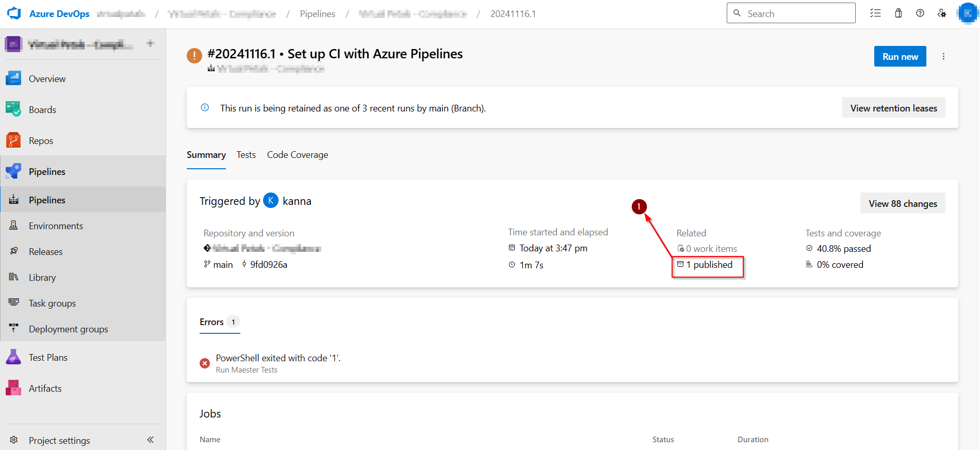Image resolution: width=980 pixels, height=450 pixels.
Task: Click the 20241116.1 breadcrumb
Action: pos(513,13)
